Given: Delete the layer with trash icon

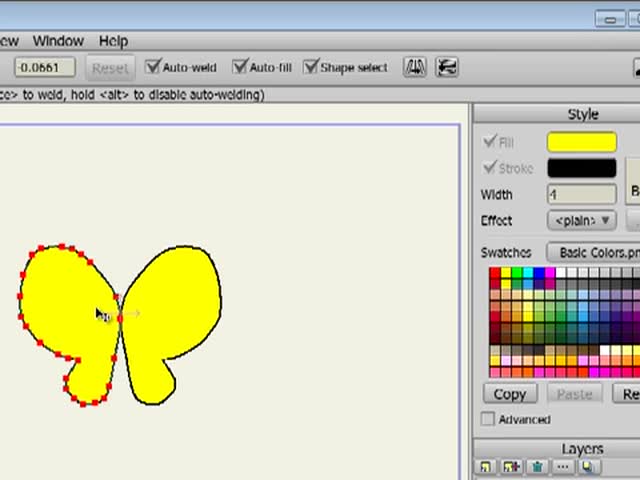Looking at the screenshot, I should coord(538,467).
